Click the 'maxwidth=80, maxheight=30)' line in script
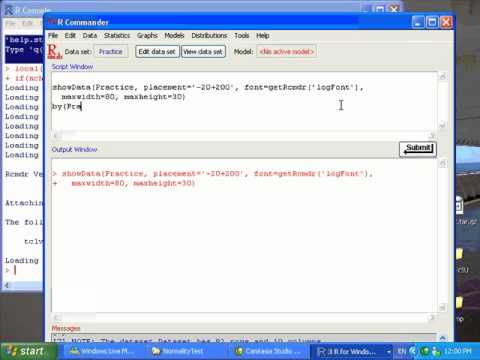 123,97
